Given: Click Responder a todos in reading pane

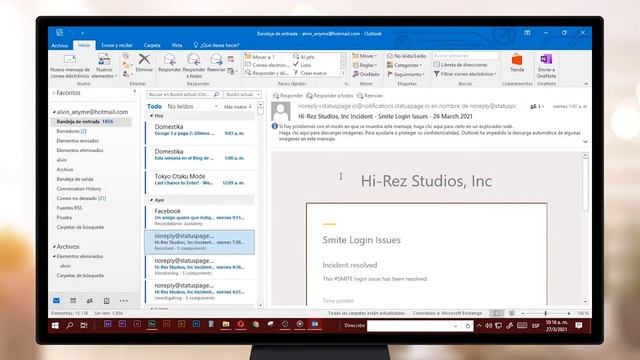Looking at the screenshot, I should click(x=330, y=96).
